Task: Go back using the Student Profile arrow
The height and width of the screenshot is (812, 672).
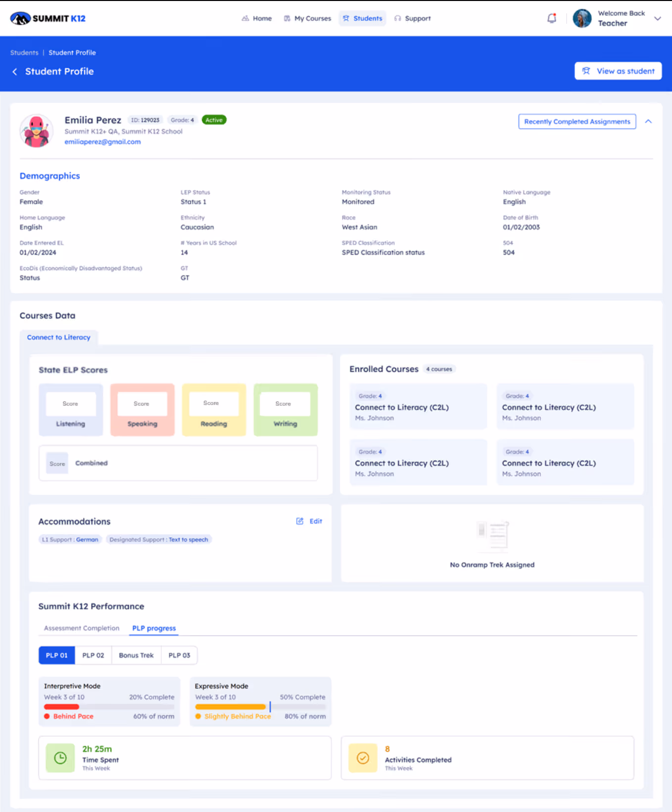Action: click(15, 72)
